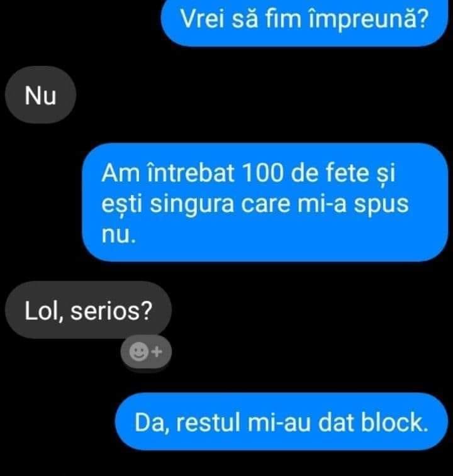Tap the gray "Nu" reply bubble
This screenshot has width=453, height=476.
[40, 95]
